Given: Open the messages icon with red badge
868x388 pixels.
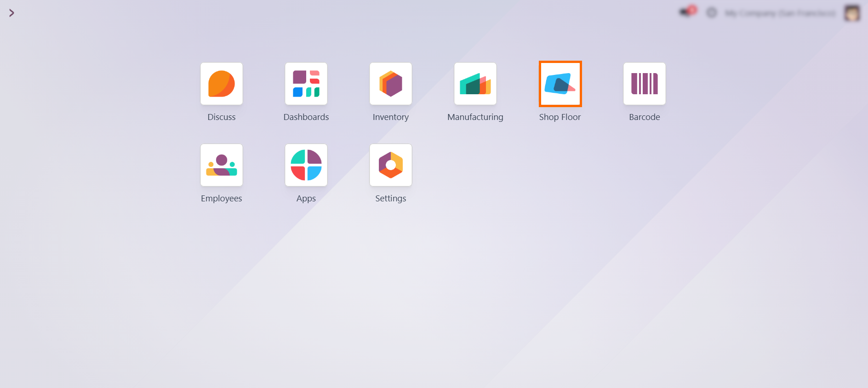Looking at the screenshot, I should (x=688, y=12).
